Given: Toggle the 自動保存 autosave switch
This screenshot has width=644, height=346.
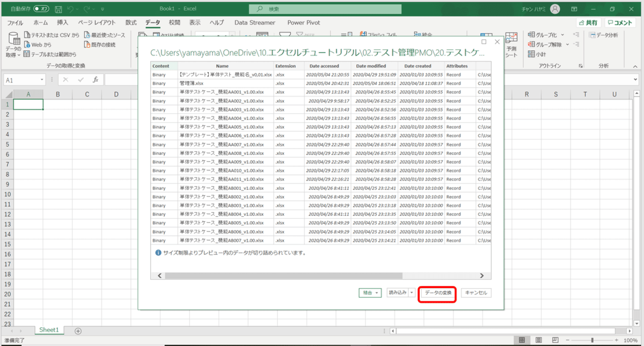Looking at the screenshot, I should [41, 9].
